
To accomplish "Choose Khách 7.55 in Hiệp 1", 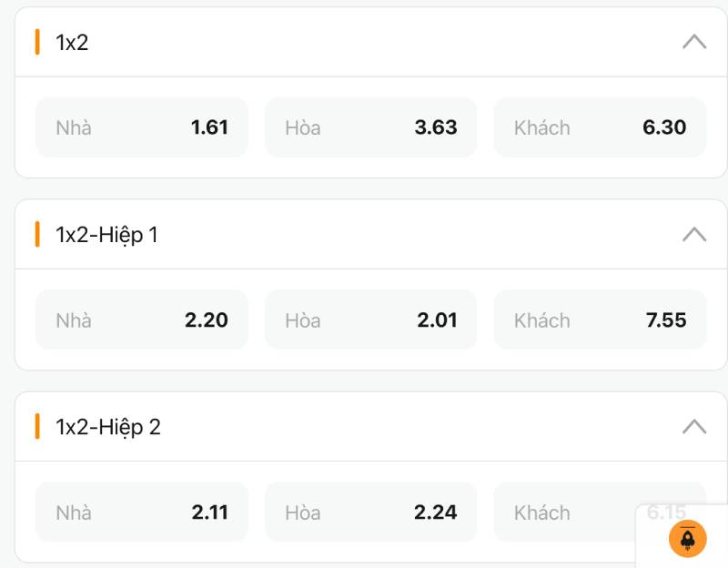I will (x=600, y=319).
